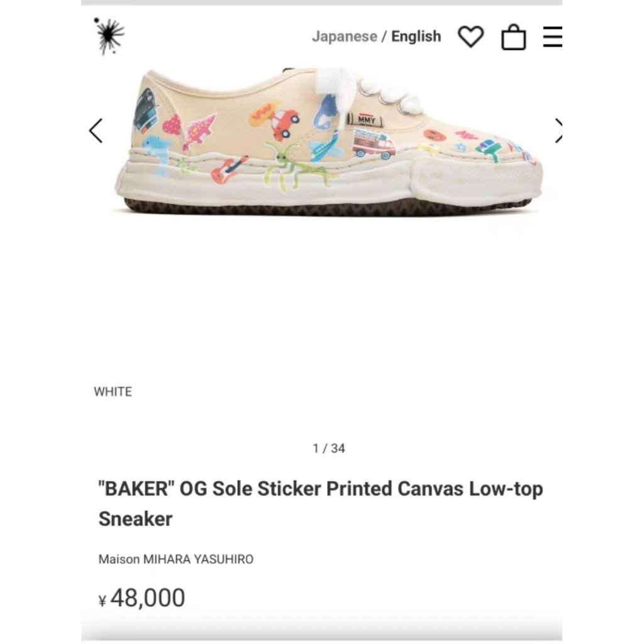Expand the navigation with the menu icon

tap(553, 36)
